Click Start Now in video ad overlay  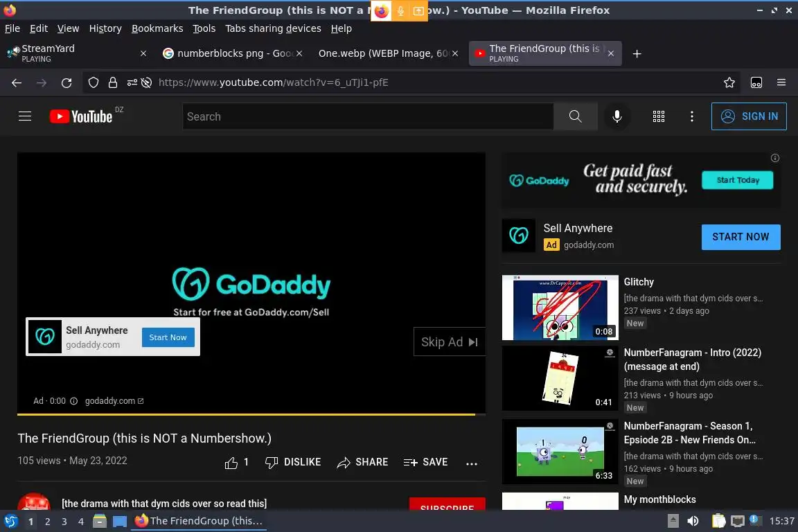coord(168,337)
